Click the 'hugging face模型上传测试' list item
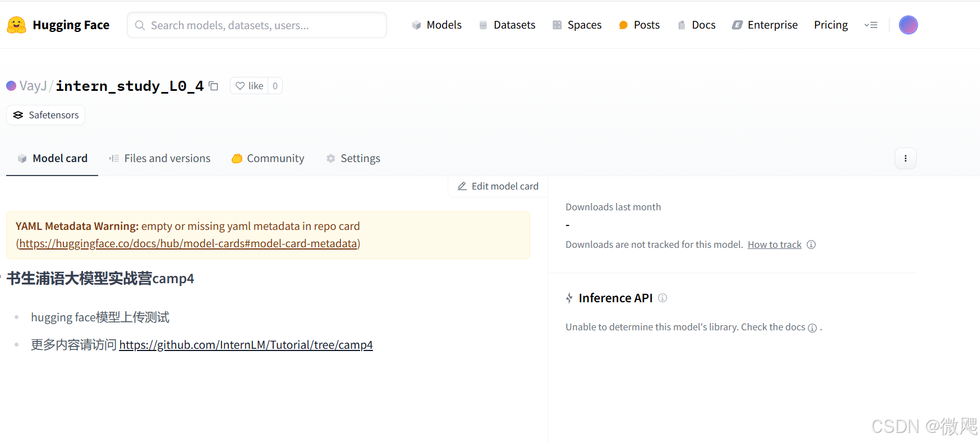Image resolution: width=980 pixels, height=443 pixels. (x=100, y=317)
